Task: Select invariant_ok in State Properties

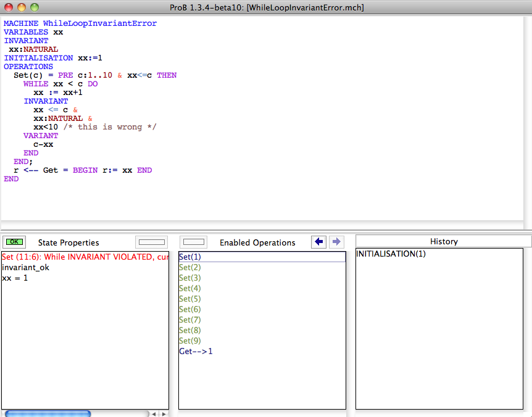Action: point(25,267)
